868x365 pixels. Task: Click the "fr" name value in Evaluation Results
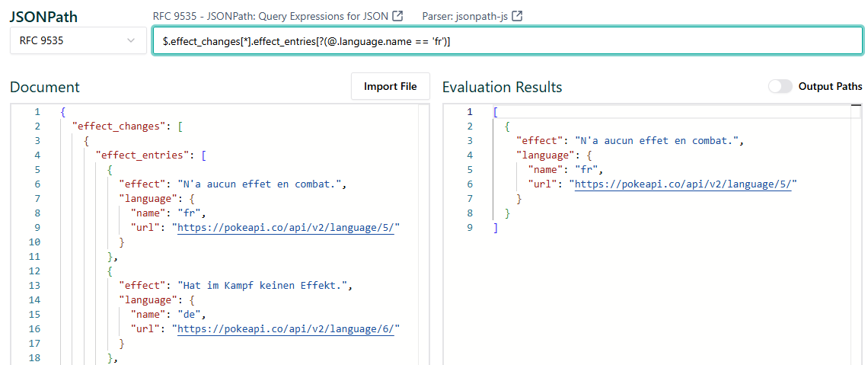point(588,169)
